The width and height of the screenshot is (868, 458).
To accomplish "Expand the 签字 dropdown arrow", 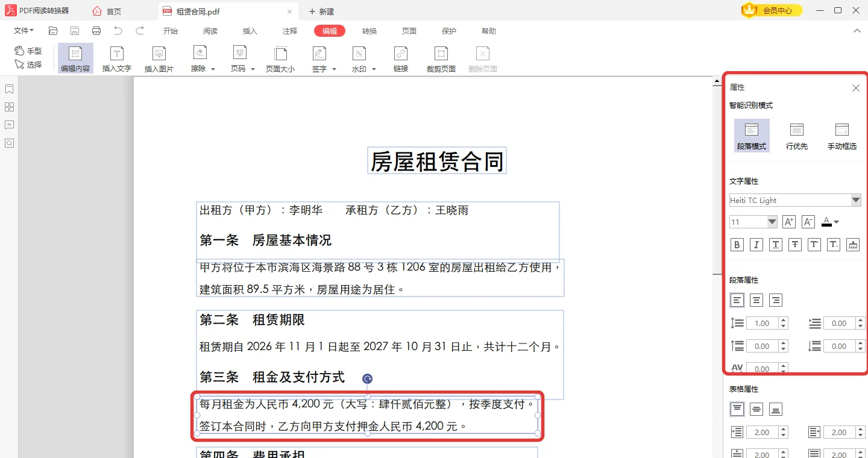I will click(x=334, y=69).
